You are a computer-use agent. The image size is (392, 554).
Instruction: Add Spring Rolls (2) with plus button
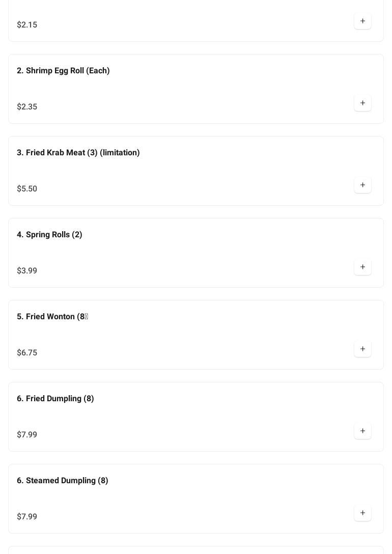362,267
